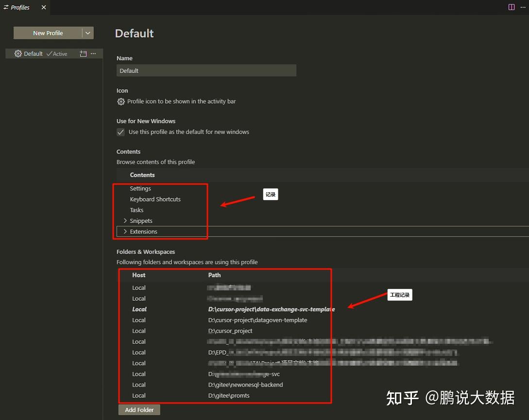Viewport: 529px width, 420px height.
Task: Select the Profiles tab
Action: (20, 7)
